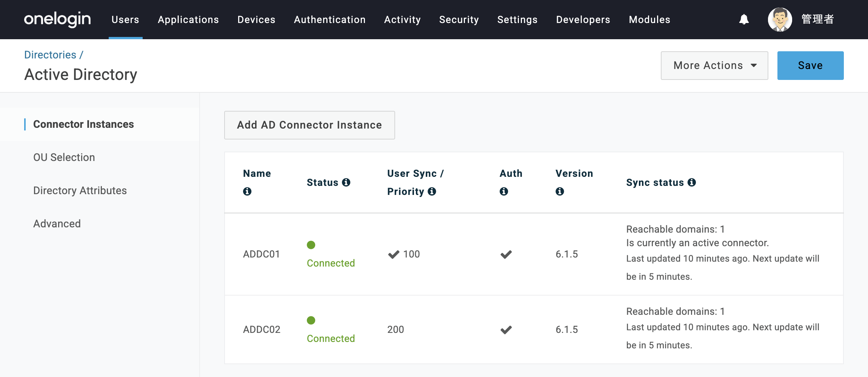The width and height of the screenshot is (868, 377).
Task: Click the Auth column header
Action: click(x=511, y=173)
